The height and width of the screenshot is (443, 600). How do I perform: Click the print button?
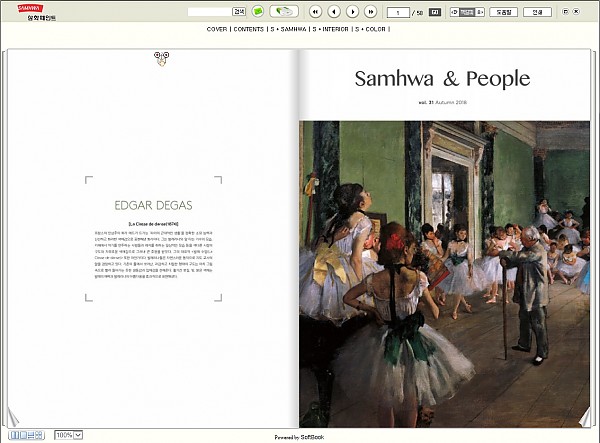[537, 12]
